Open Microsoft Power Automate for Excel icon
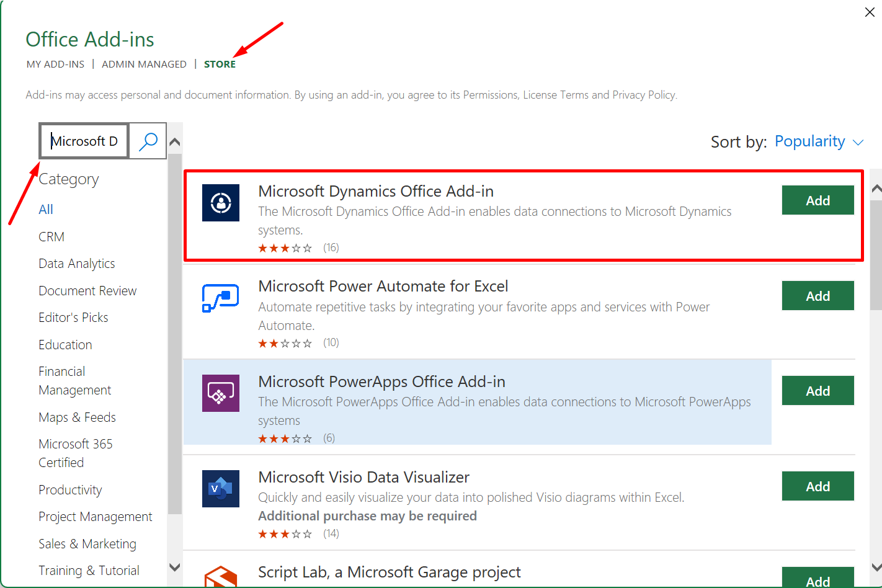 tap(221, 298)
